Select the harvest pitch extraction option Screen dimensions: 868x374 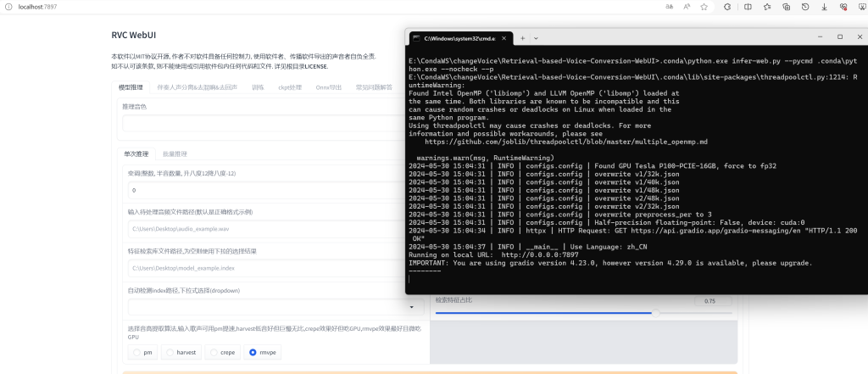181,353
